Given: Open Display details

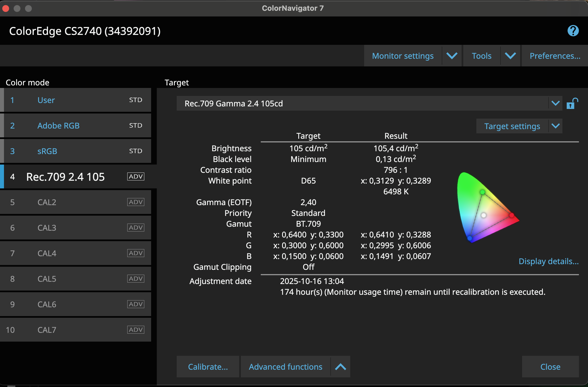Looking at the screenshot, I should (x=548, y=261).
